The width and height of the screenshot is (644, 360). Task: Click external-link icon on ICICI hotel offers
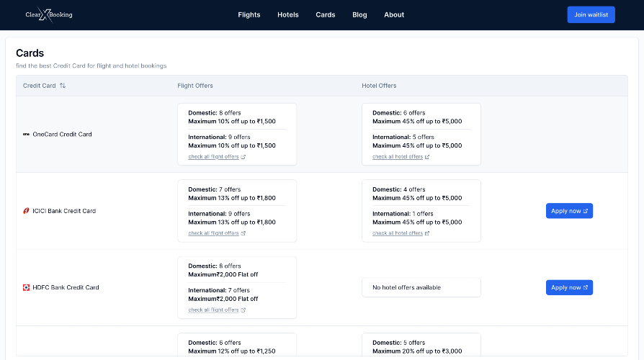(427, 233)
